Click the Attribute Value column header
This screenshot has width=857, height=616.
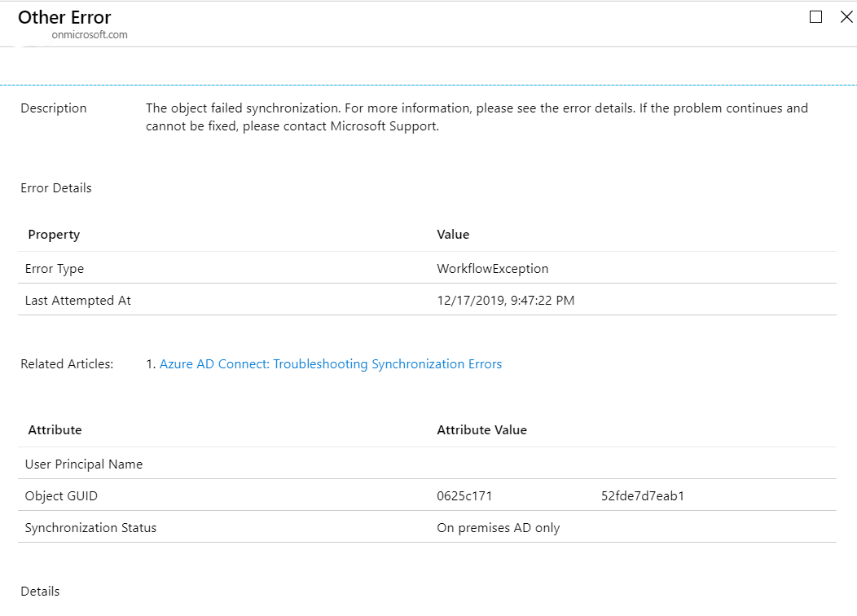coord(481,429)
